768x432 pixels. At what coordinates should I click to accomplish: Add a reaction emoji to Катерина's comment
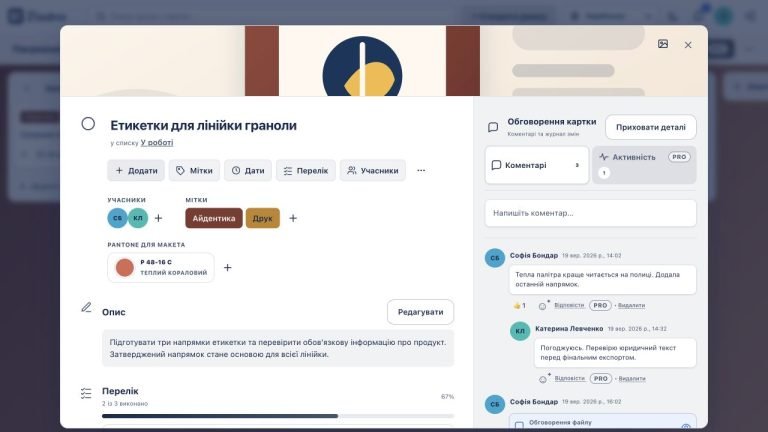(544, 379)
